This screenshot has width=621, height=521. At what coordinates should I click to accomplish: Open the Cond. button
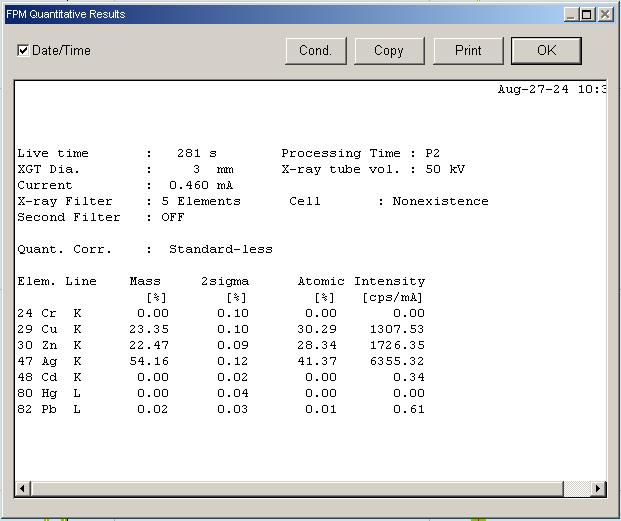(316, 51)
